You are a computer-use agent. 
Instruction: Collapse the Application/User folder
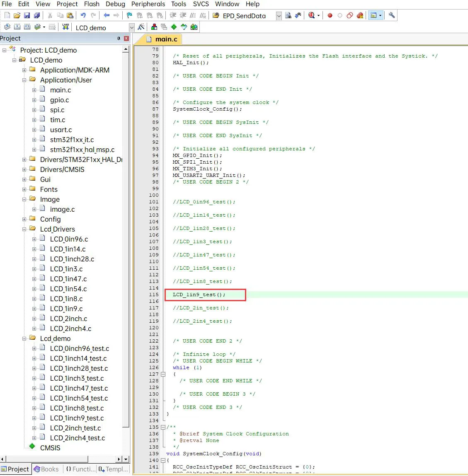(x=24, y=80)
